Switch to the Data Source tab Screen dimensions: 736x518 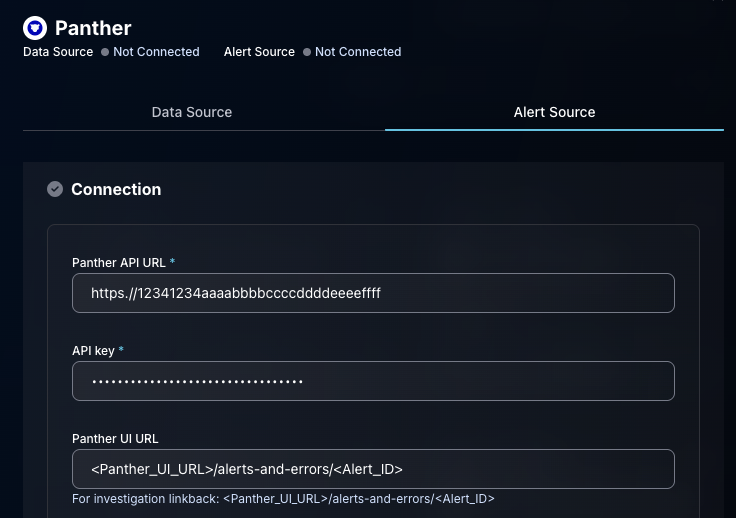pyautogui.click(x=192, y=112)
